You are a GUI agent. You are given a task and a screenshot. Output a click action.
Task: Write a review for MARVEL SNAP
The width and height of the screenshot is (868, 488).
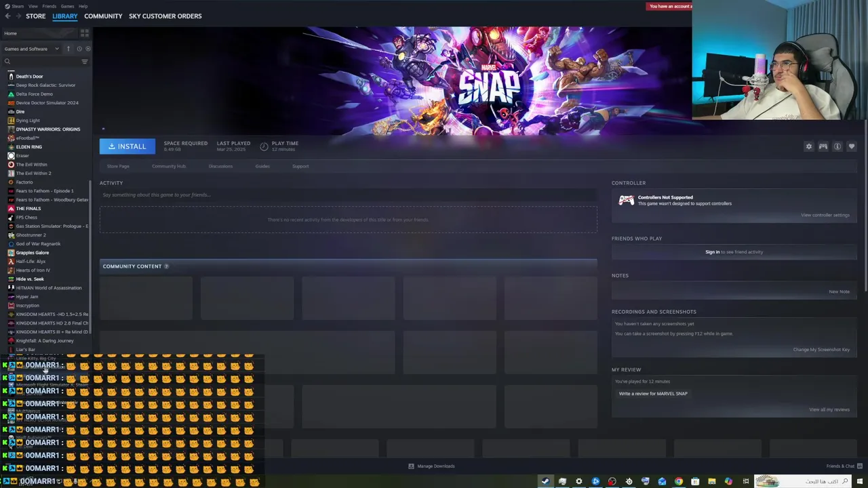(x=653, y=394)
